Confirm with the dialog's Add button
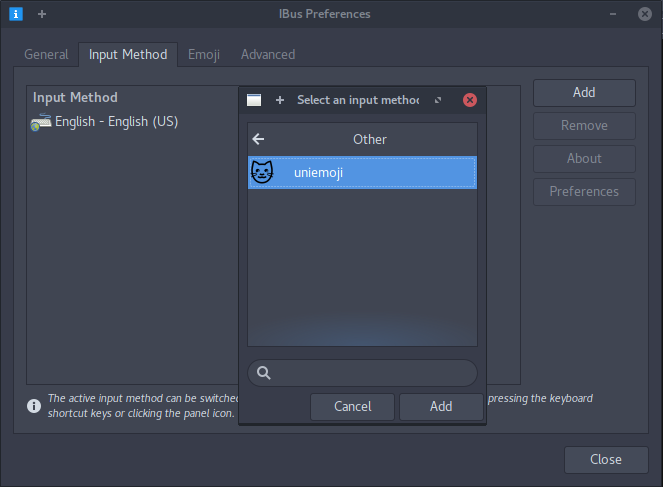This screenshot has height=487, width=663. 441,406
